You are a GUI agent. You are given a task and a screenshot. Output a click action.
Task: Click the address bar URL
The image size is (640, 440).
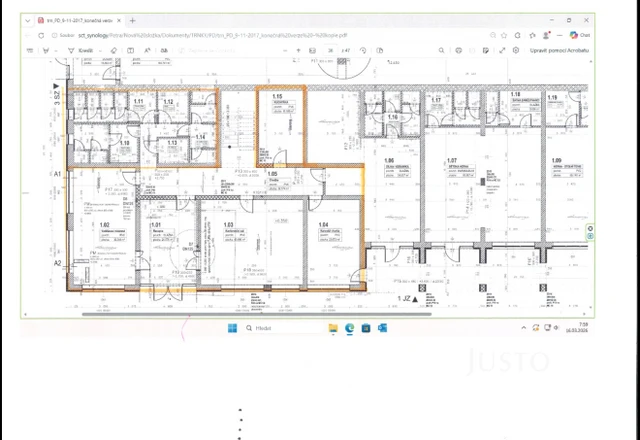point(212,36)
